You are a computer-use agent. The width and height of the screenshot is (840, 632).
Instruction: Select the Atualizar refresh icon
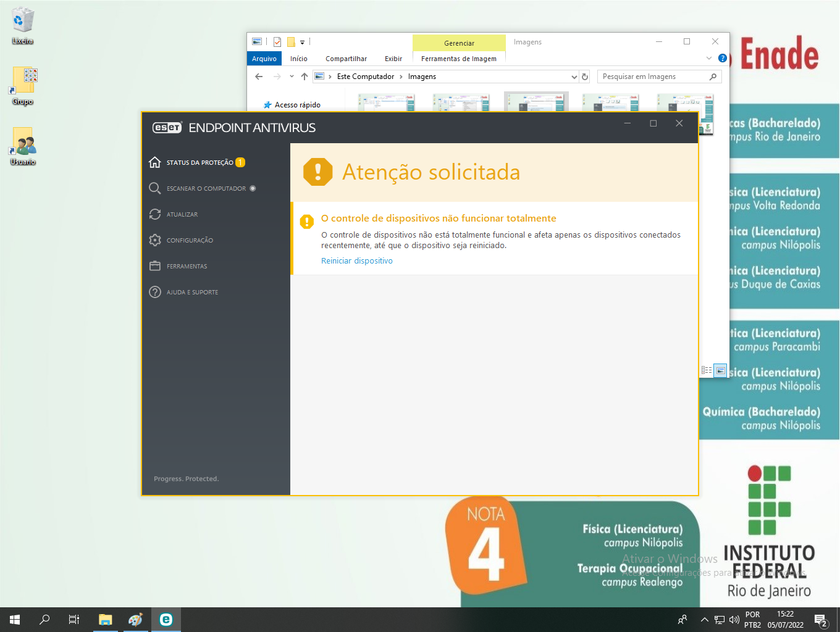click(155, 214)
